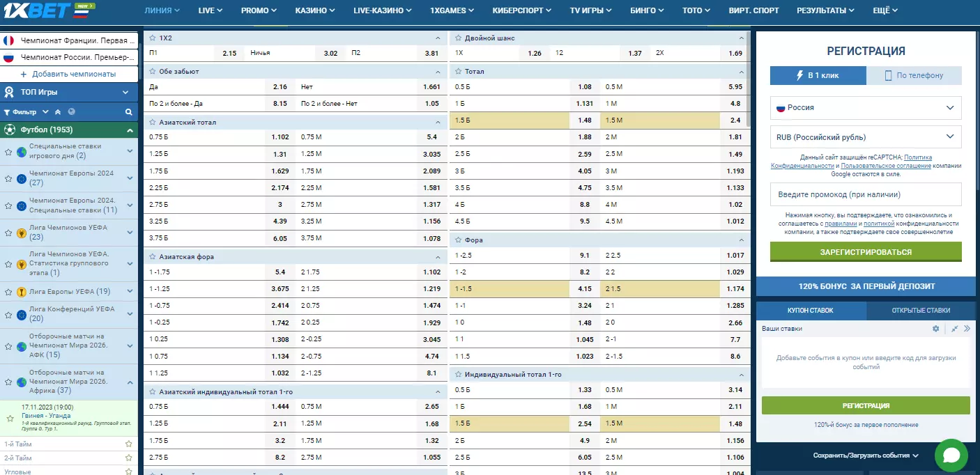Open the RUB currency dropdown
The width and height of the screenshot is (980, 475).
[865, 137]
